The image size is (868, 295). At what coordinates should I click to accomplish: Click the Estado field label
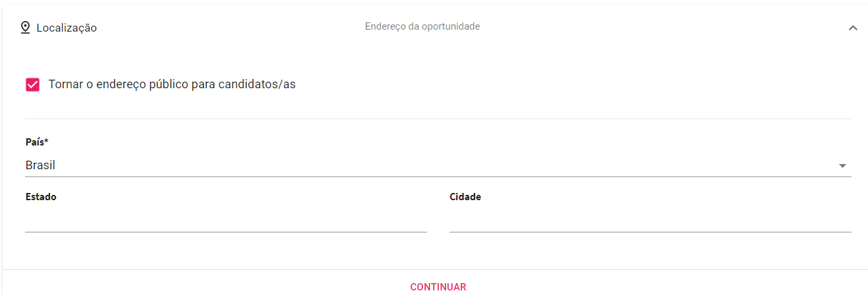pos(41,197)
